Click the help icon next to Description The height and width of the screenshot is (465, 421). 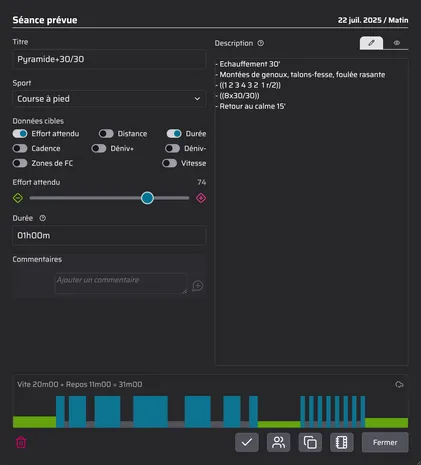(x=261, y=43)
